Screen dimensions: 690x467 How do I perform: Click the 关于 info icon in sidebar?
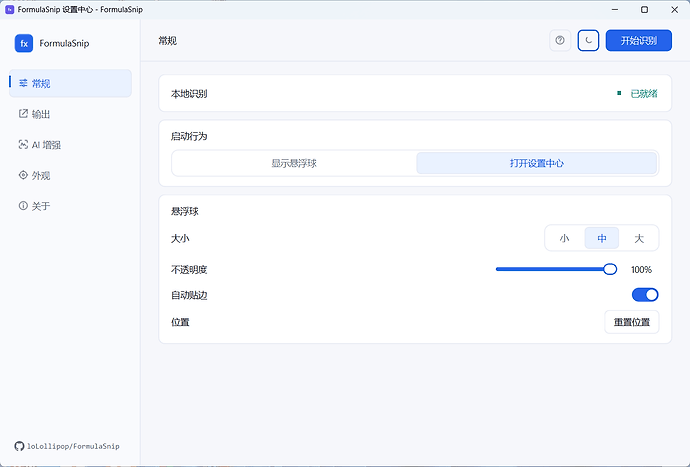pyautogui.click(x=23, y=206)
